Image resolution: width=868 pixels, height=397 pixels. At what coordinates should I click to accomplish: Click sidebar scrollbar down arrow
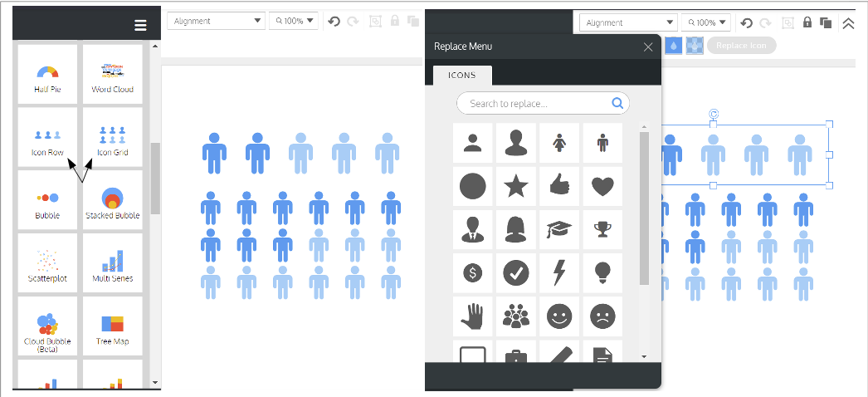click(x=155, y=382)
